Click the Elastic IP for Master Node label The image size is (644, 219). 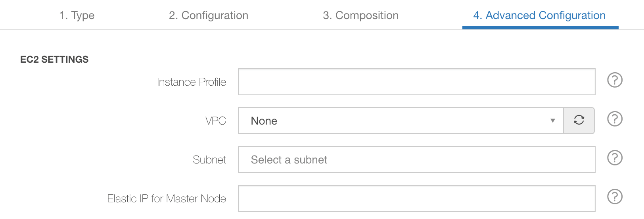point(167,199)
